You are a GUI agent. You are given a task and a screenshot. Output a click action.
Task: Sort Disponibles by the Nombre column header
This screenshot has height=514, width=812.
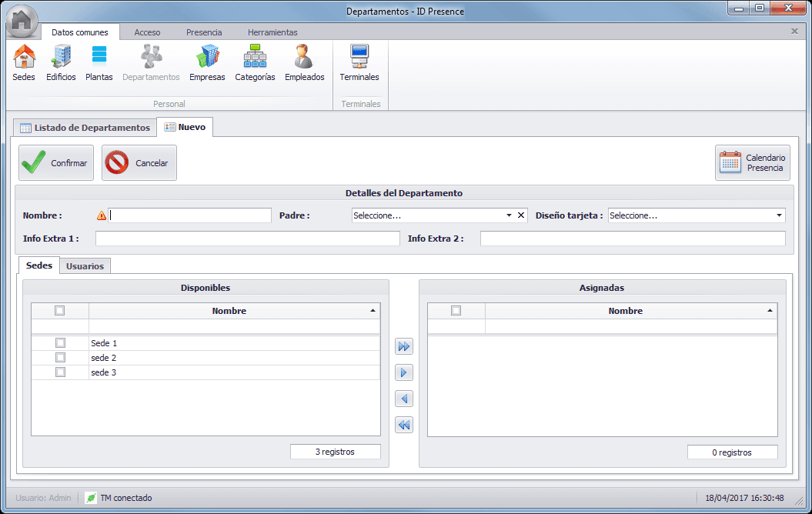[x=229, y=311]
